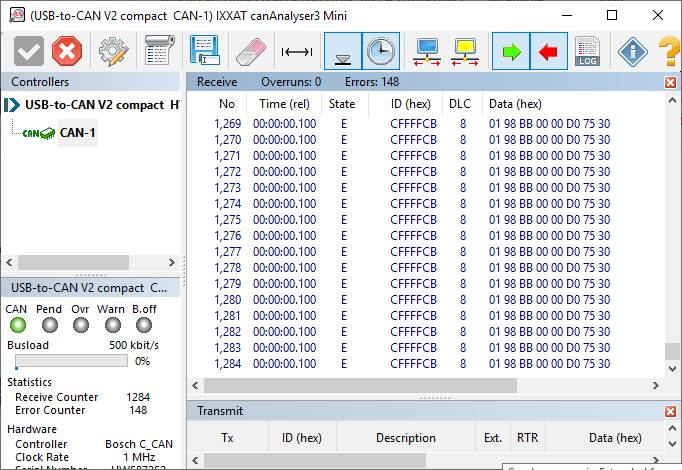Toggle the relative time clock button
The image size is (682, 470).
point(381,51)
